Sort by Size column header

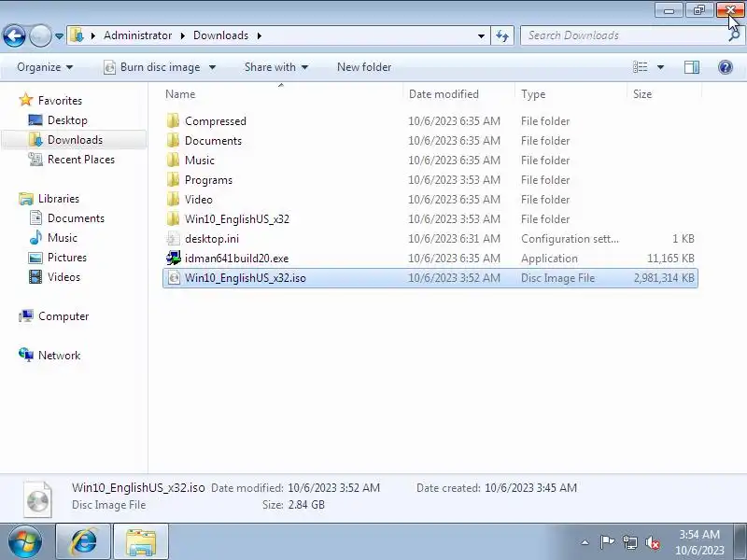[x=665, y=94]
